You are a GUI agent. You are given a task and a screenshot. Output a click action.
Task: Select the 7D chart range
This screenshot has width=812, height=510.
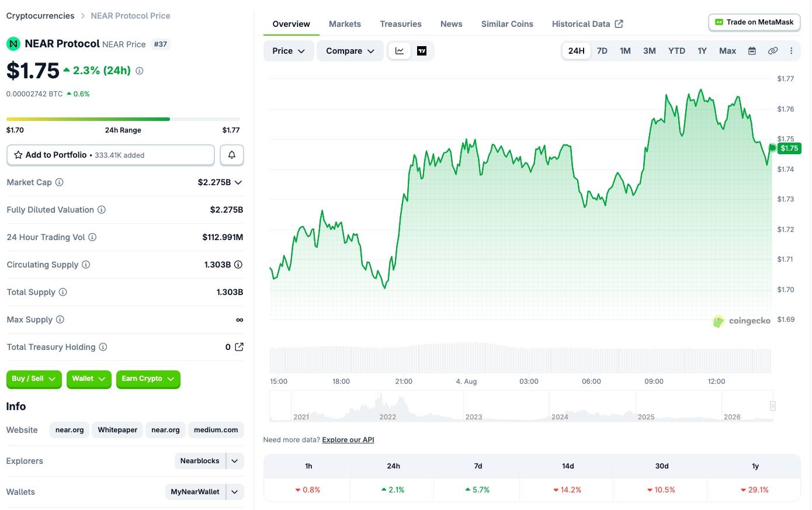(x=602, y=51)
